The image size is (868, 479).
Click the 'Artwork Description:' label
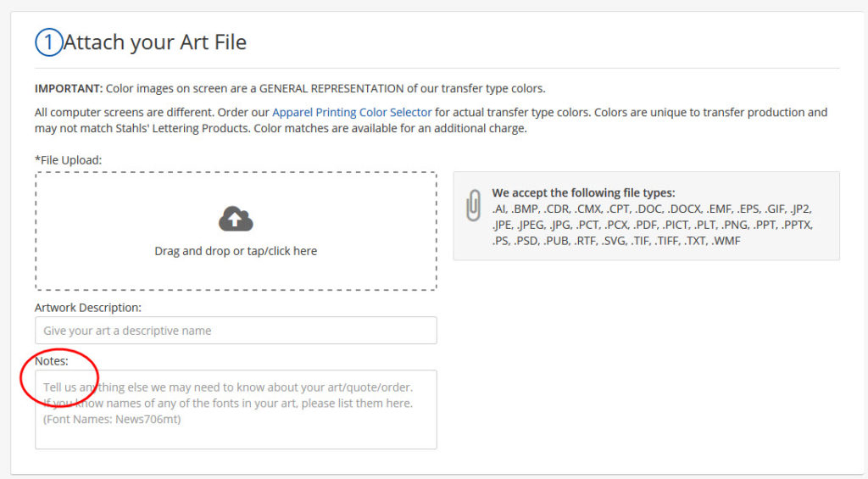[88, 308]
